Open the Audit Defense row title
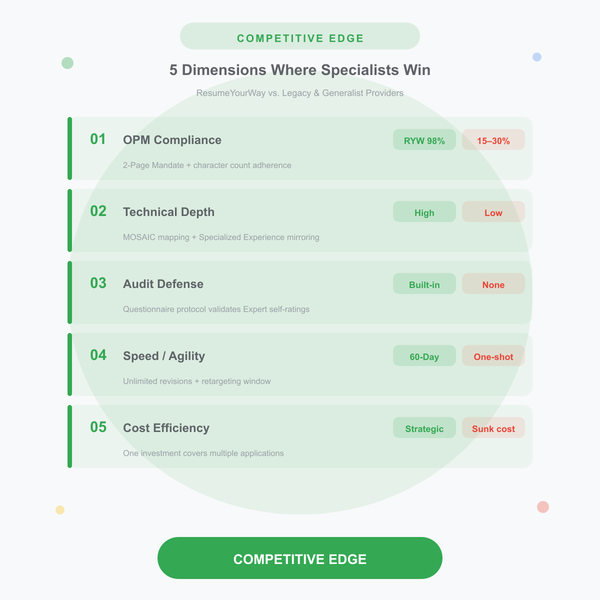Image resolution: width=600 pixels, height=600 pixels. [x=163, y=284]
